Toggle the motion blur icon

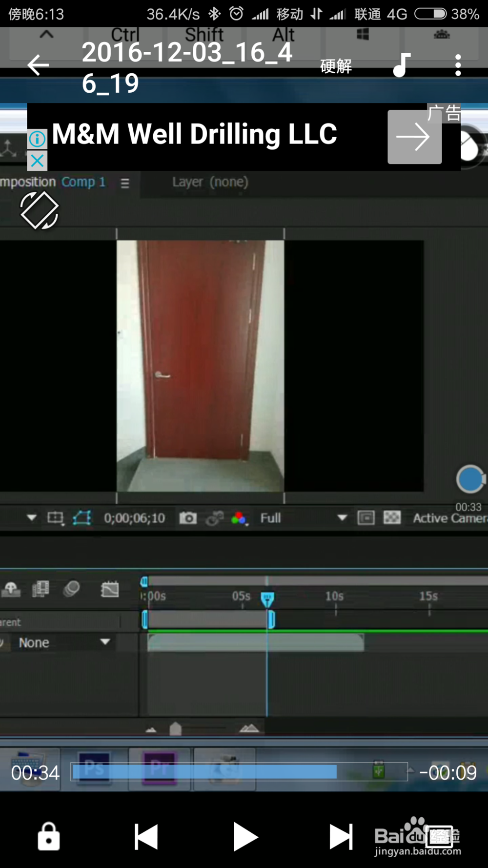tap(72, 589)
